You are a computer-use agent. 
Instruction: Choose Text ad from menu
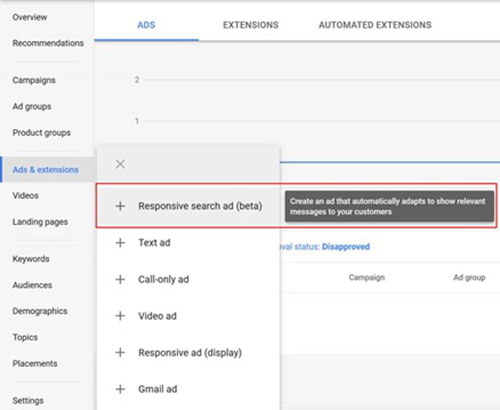pos(188,243)
